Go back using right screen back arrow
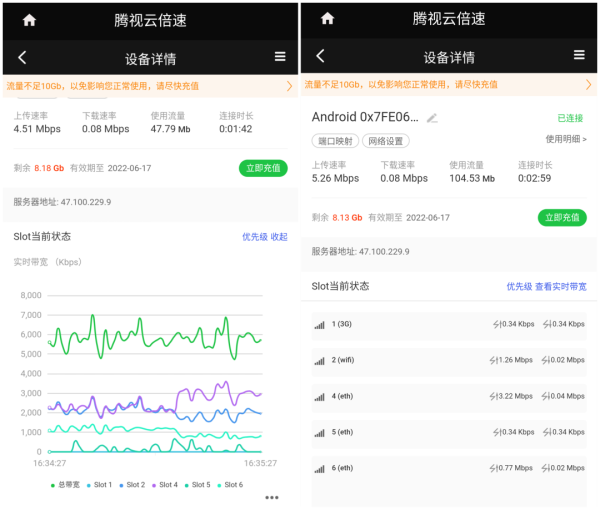This screenshot has width=600, height=510. (x=320, y=56)
